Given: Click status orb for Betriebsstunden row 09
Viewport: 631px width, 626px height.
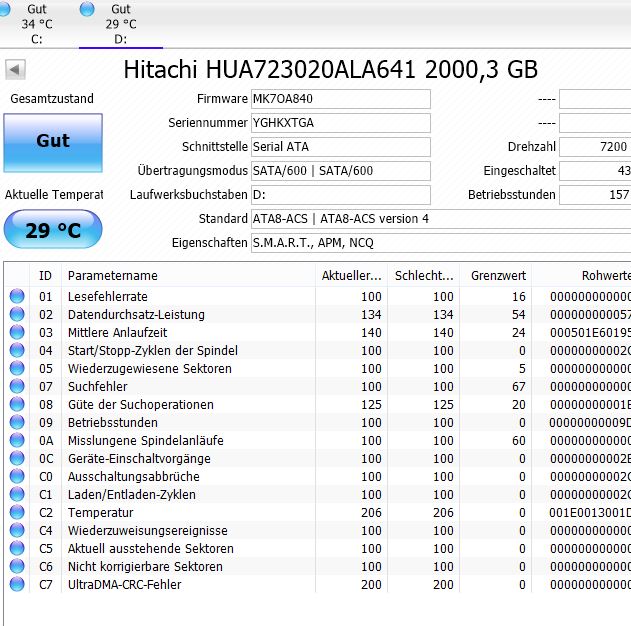Looking at the screenshot, I should tap(17, 422).
